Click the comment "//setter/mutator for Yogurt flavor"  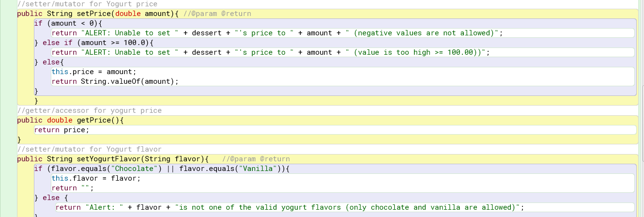89,149
